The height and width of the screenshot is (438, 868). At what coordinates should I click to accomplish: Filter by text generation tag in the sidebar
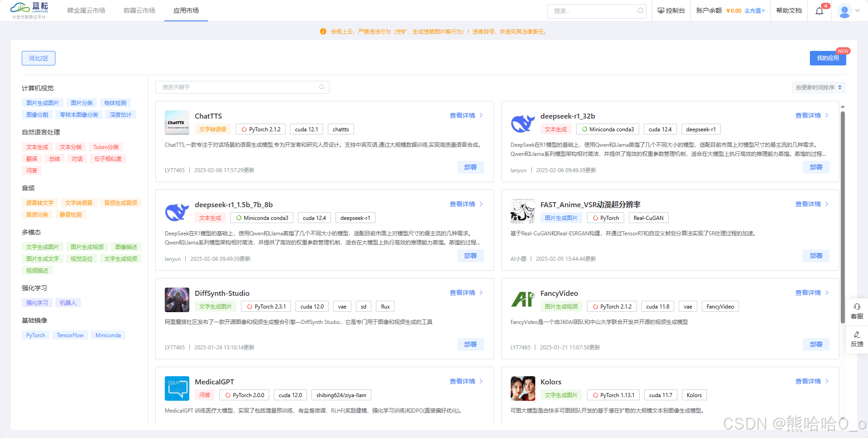click(x=37, y=147)
